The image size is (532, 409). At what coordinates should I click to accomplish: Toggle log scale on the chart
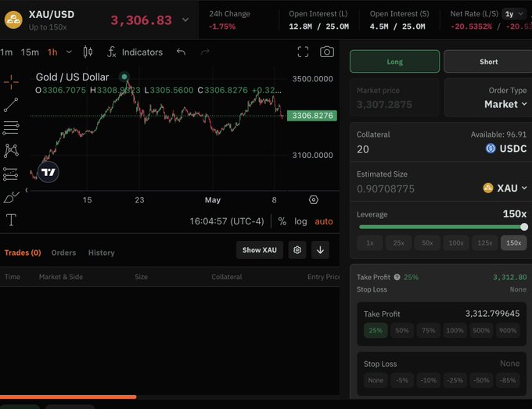pos(300,221)
